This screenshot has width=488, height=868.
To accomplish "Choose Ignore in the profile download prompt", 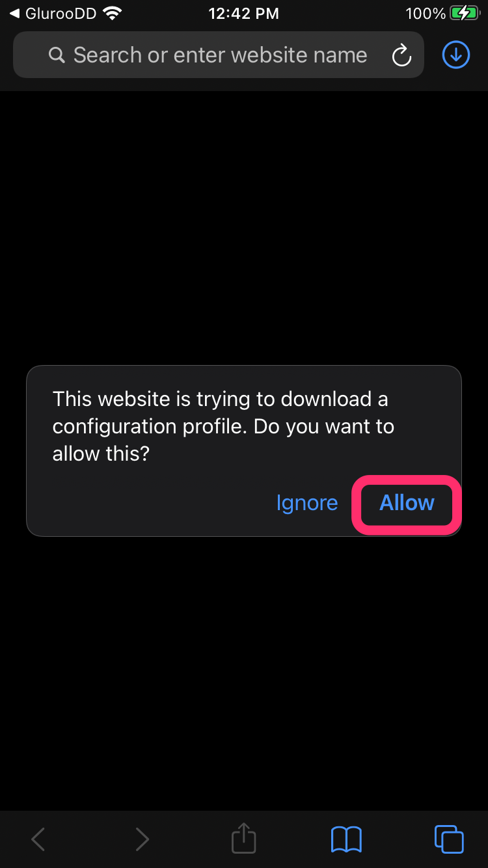I will [307, 504].
